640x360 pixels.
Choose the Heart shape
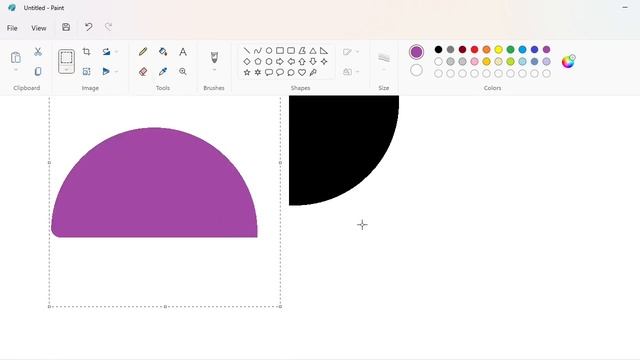coord(302,72)
